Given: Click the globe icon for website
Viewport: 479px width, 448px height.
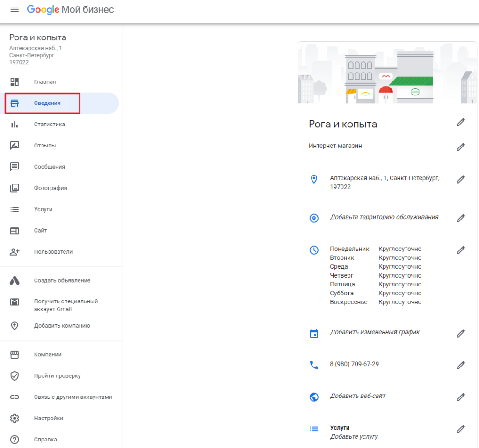Looking at the screenshot, I should click(x=314, y=397).
